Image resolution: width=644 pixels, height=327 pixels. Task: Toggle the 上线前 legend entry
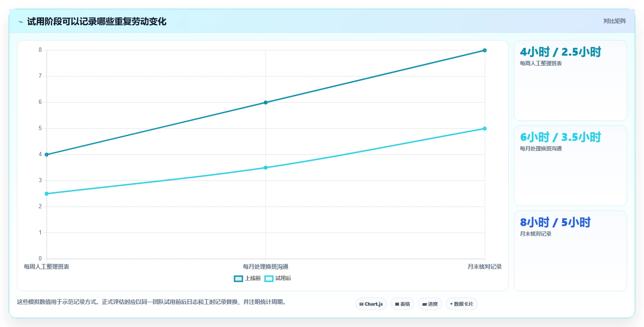tap(247, 278)
